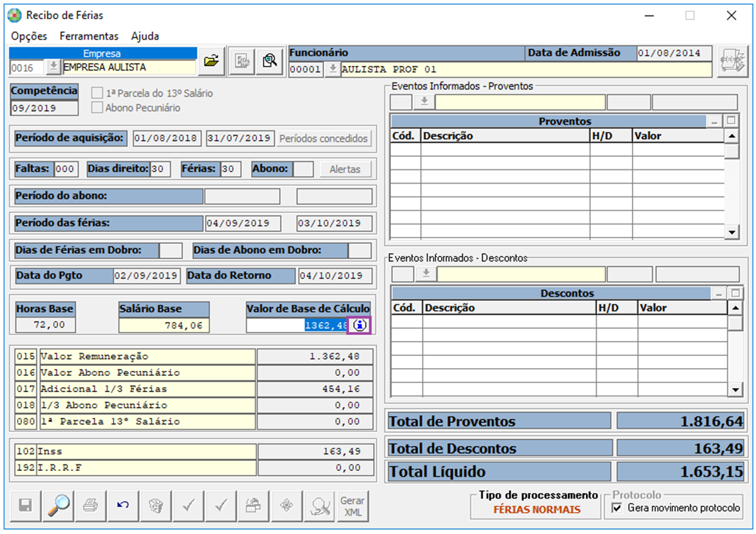This screenshot has height=534, width=756.
Task: Click the Data do Pgto field 02/09/2019
Action: click(x=147, y=276)
